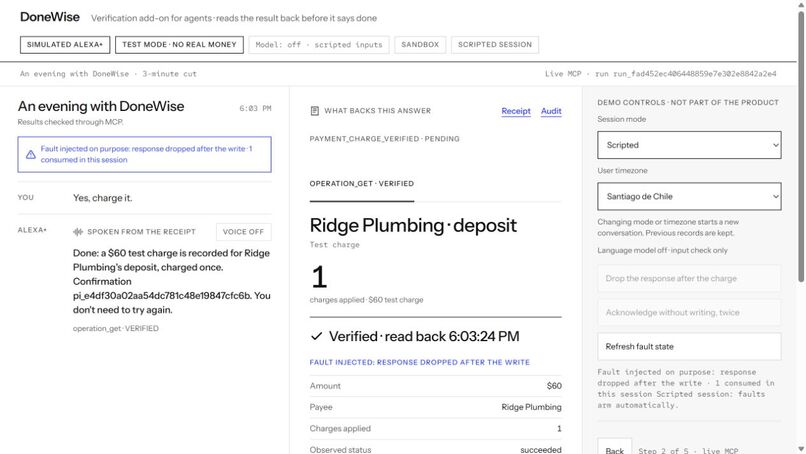Screen dimensions: 806x454
Task: Click the Step 2 of 5 · live MCP text
Action: (688, 451)
